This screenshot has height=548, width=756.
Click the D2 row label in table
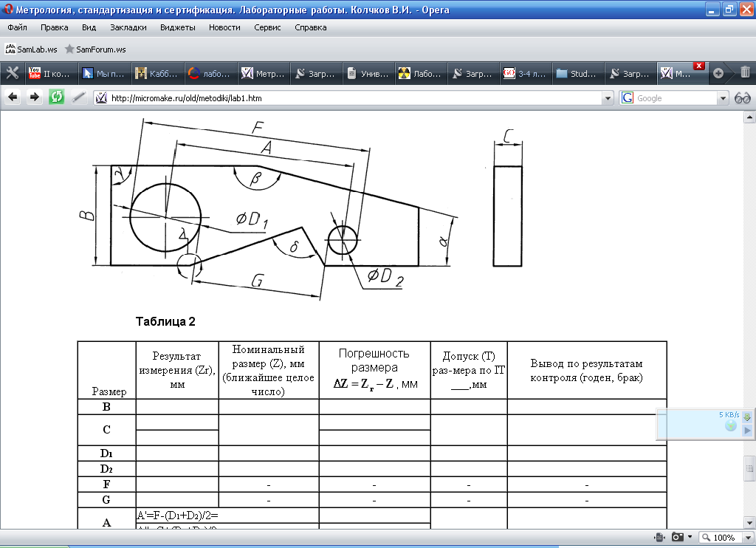pos(106,468)
